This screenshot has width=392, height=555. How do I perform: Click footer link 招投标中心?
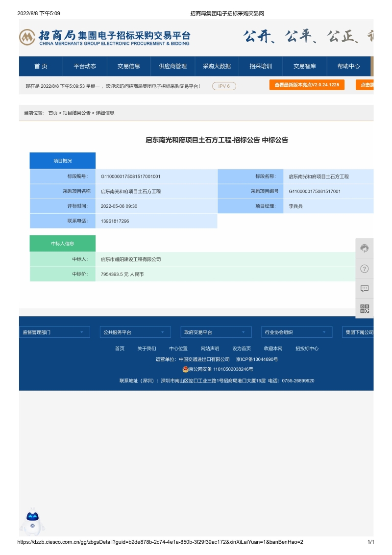click(307, 349)
